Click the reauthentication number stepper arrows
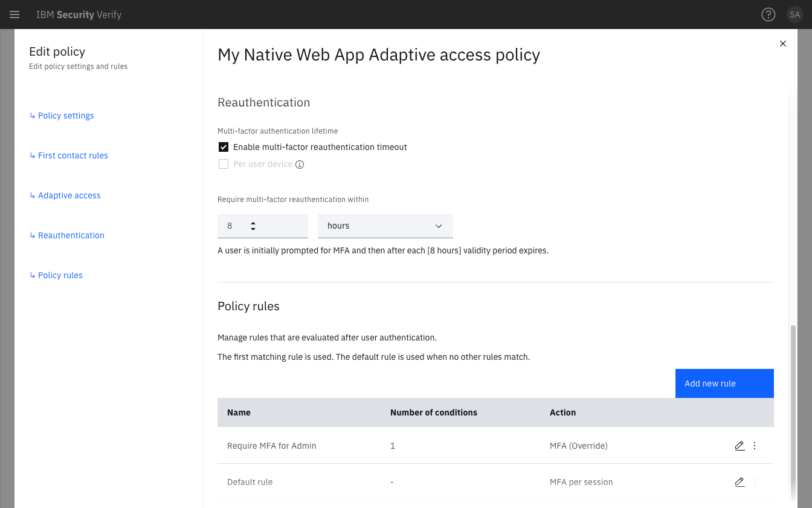Screen dimensions: 812x508 pyautogui.click(x=253, y=226)
